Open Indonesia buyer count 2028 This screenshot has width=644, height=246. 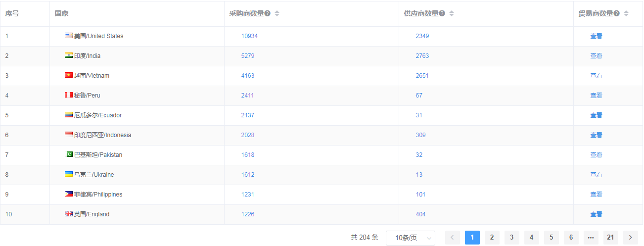(248, 135)
